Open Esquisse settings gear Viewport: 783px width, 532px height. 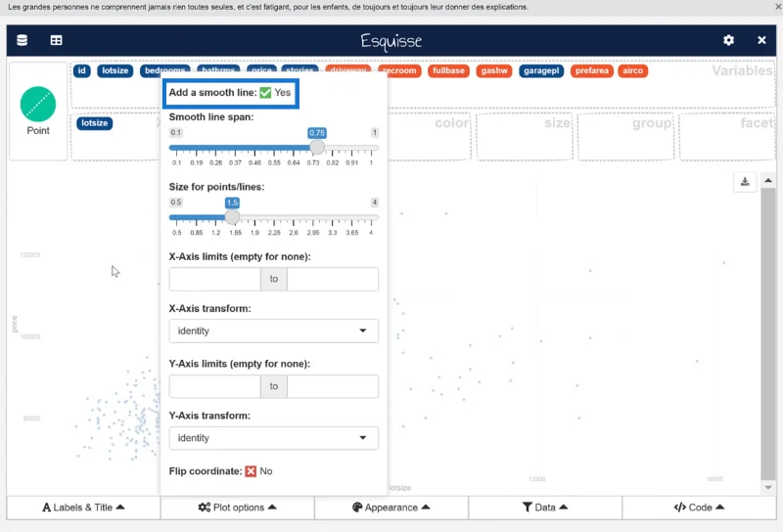(728, 40)
